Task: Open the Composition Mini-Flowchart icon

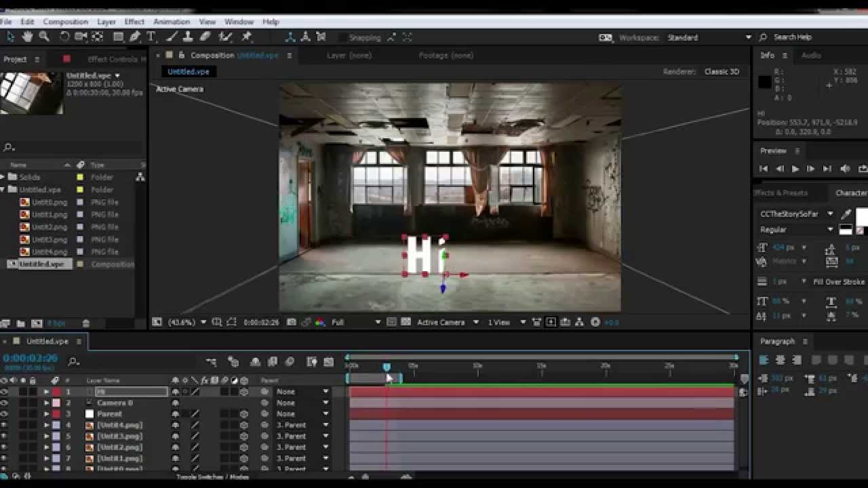Action: (x=211, y=362)
